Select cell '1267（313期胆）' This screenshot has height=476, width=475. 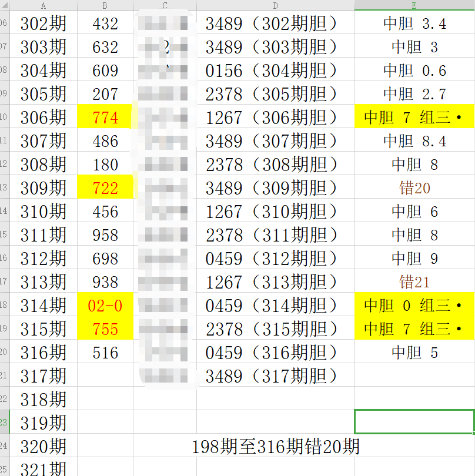(276, 281)
